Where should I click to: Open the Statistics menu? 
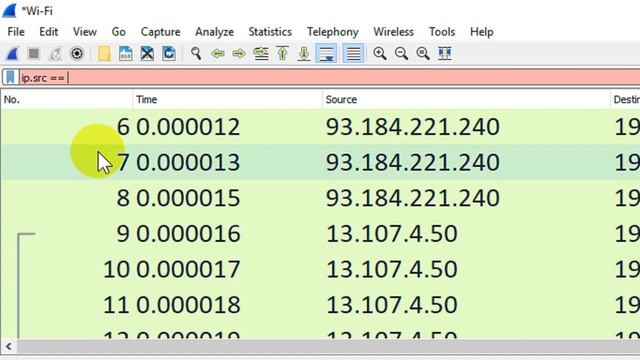(270, 32)
